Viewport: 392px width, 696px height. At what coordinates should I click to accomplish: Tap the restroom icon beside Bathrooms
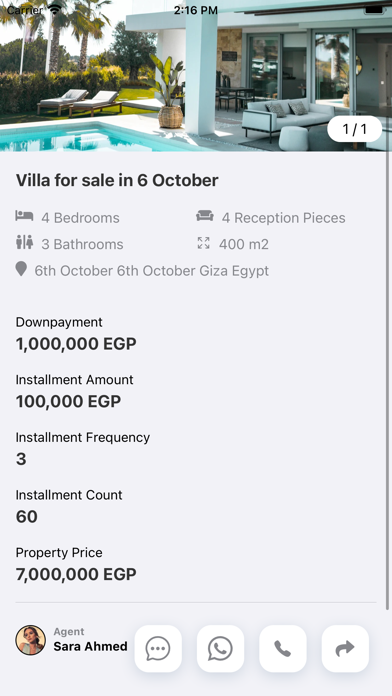coord(24,242)
